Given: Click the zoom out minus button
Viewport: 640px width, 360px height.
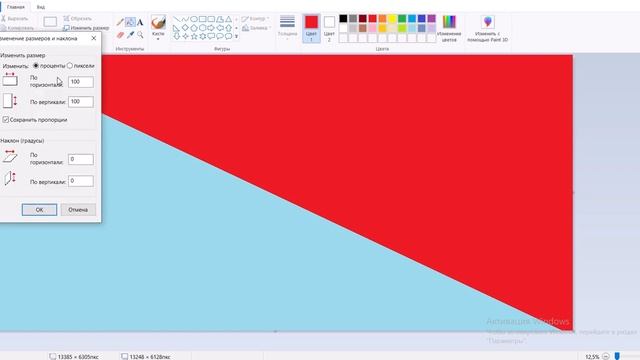Looking at the screenshot, I should point(606,356).
